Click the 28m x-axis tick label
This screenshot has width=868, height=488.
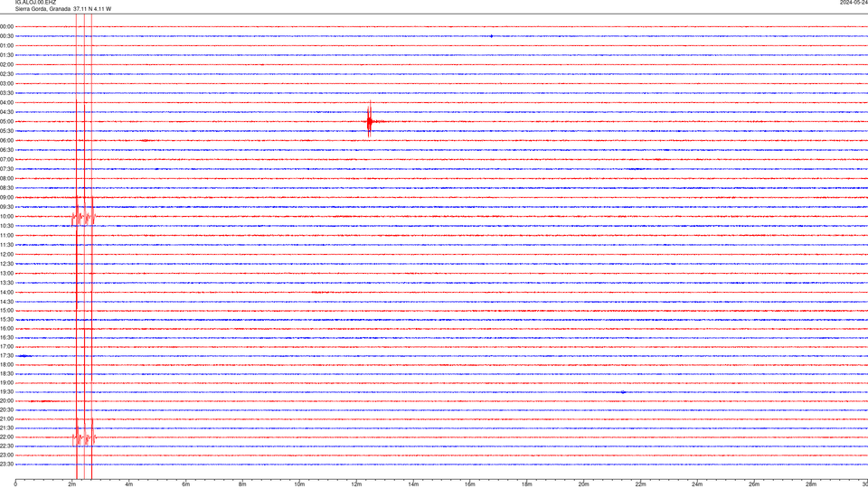[x=811, y=484]
